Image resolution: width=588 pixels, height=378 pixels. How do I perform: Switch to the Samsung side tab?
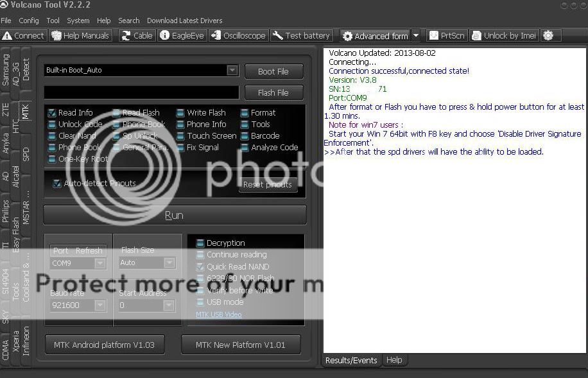(6, 70)
